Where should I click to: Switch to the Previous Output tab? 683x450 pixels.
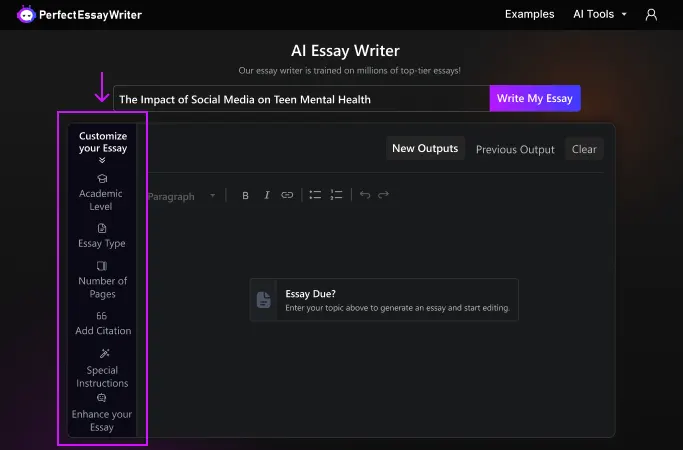[x=515, y=149]
